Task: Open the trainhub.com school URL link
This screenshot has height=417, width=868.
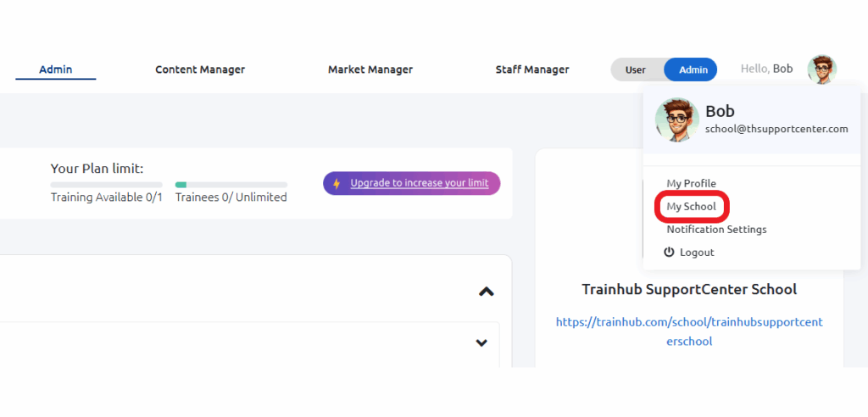Action: click(689, 331)
